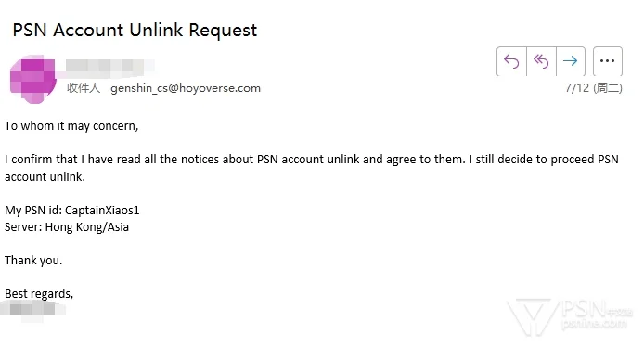Click the 'Best regards,' closing line
Viewport: 644px width, 347px height.
tap(39, 294)
